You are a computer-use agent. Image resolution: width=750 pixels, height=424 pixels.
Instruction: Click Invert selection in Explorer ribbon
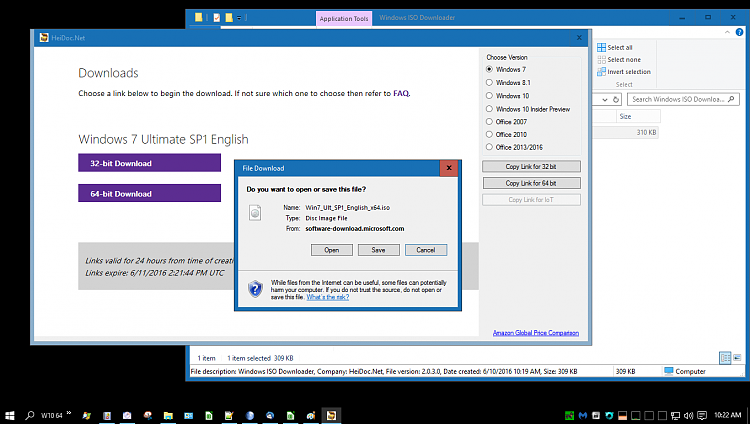(624, 72)
